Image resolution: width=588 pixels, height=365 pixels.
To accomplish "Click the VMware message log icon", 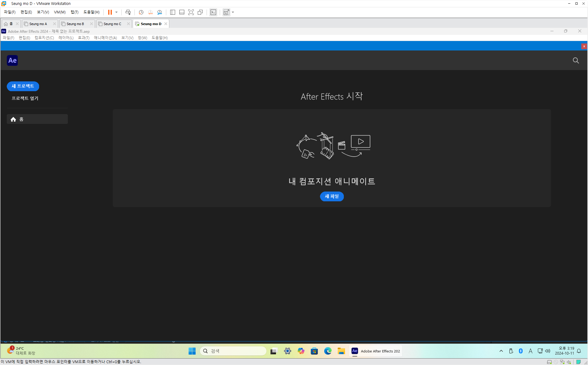I will pyautogui.click(x=579, y=362).
